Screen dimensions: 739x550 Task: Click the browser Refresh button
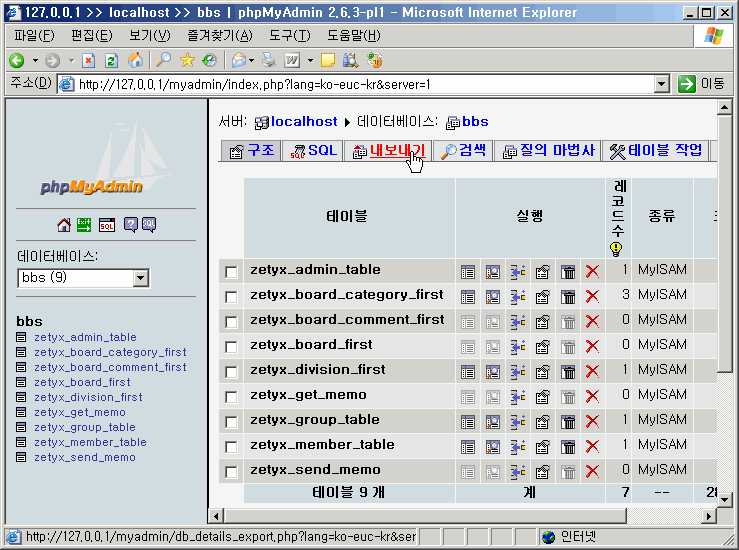pyautogui.click(x=111, y=60)
